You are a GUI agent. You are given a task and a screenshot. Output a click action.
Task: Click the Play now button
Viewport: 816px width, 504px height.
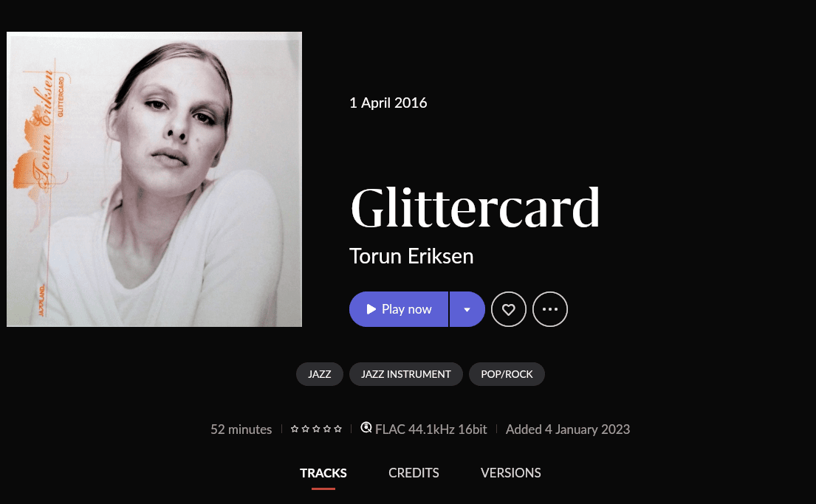tap(399, 309)
